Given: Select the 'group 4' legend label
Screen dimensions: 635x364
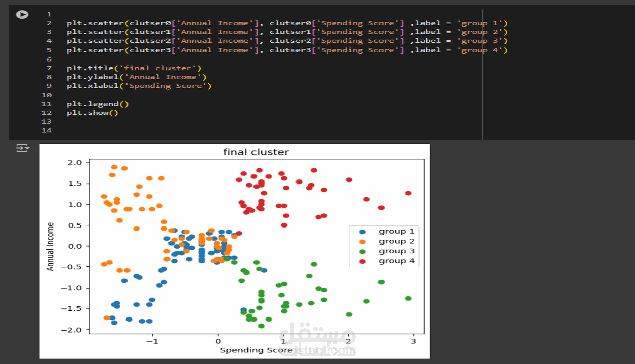Looking at the screenshot, I should (x=397, y=261).
